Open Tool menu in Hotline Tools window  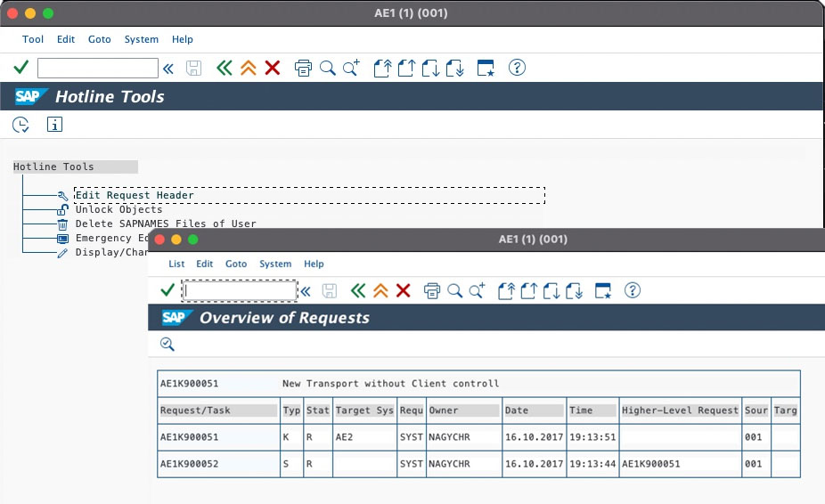click(x=33, y=39)
